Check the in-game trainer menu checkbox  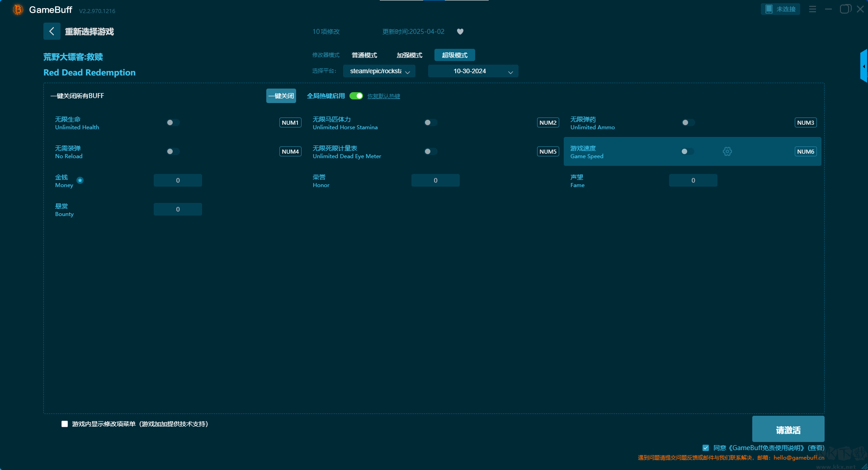(65, 424)
